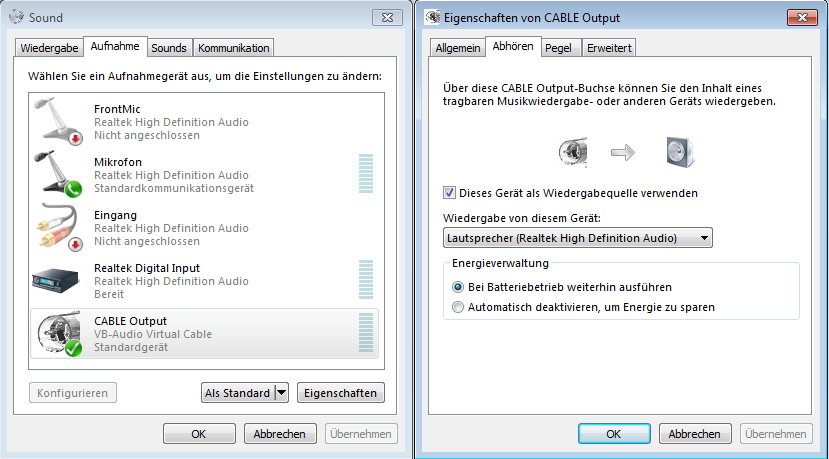Expand the 'Als Standard' dropdown arrow
Image resolution: width=829 pixels, height=459 pixels.
pyautogui.click(x=282, y=393)
